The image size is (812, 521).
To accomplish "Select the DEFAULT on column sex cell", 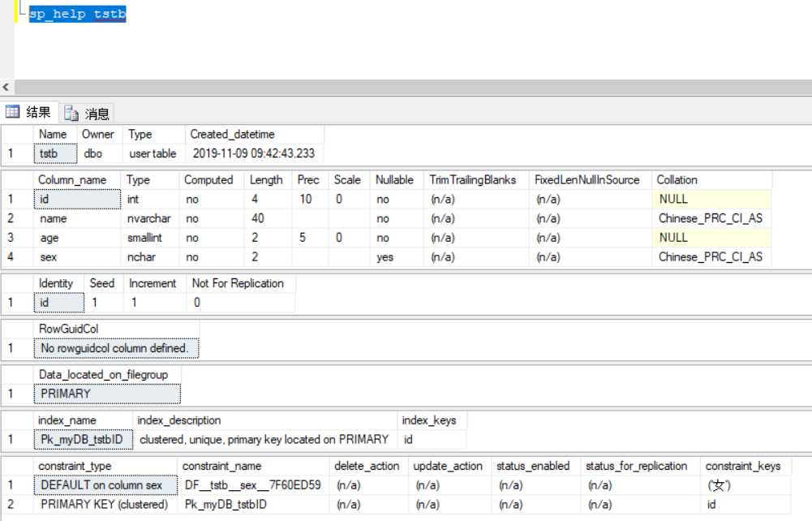I will tap(105, 485).
